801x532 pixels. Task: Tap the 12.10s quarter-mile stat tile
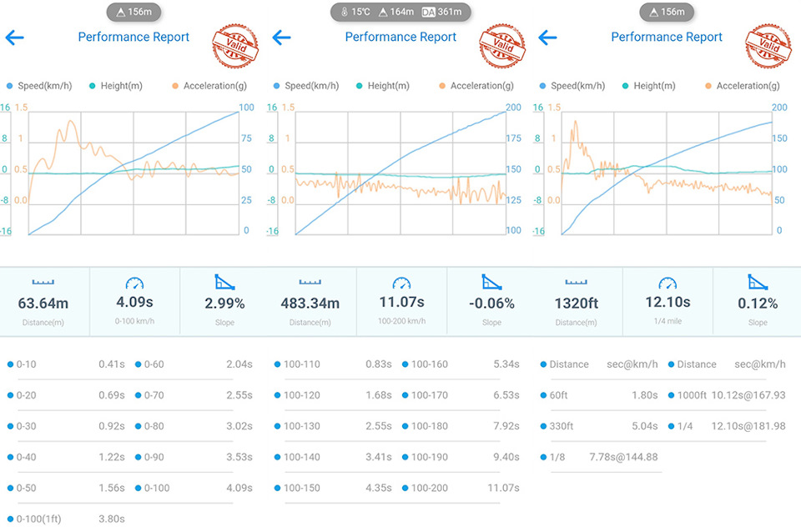click(667, 302)
